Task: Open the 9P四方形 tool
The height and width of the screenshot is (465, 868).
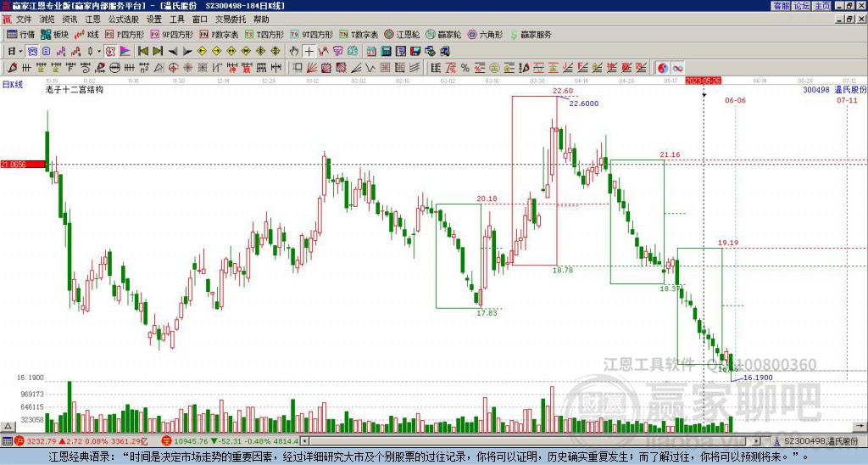Action: tap(171, 34)
